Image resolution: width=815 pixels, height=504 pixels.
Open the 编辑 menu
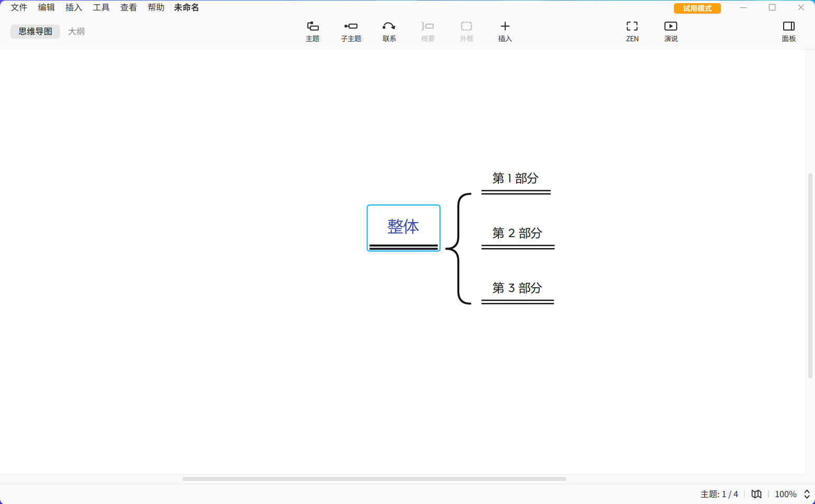(46, 7)
